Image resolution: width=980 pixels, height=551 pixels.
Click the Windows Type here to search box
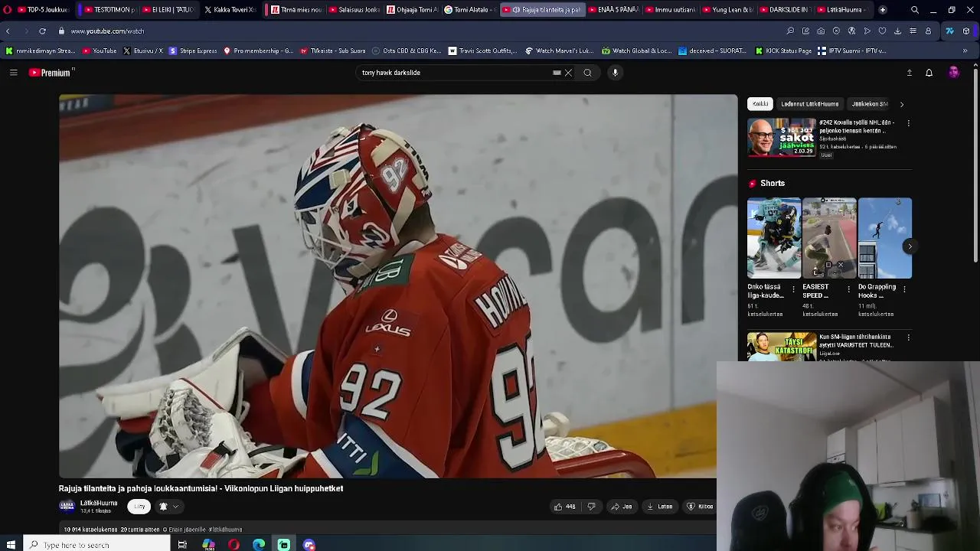[96, 545]
